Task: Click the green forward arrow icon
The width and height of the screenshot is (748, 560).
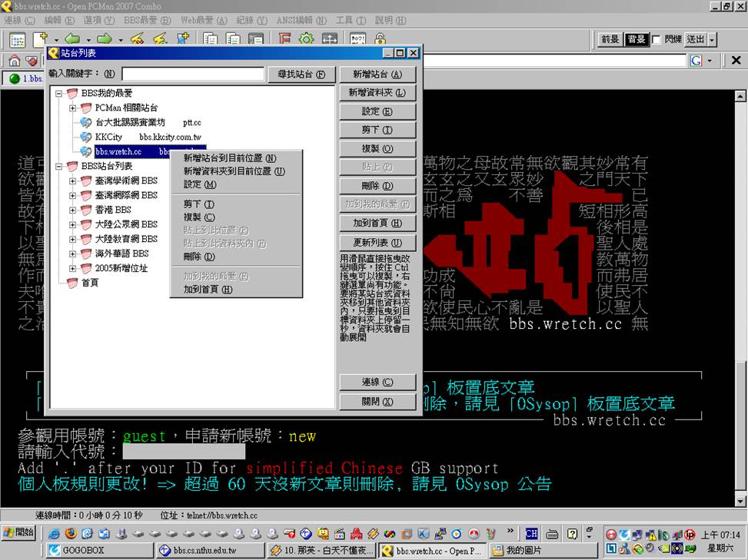Action: tap(104, 40)
